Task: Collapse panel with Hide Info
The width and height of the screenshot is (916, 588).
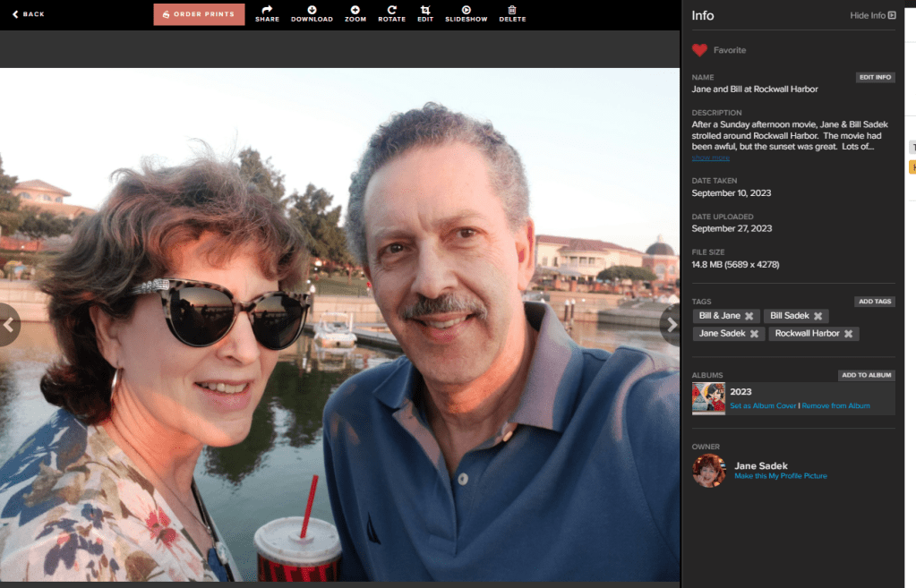Action: pos(872,15)
